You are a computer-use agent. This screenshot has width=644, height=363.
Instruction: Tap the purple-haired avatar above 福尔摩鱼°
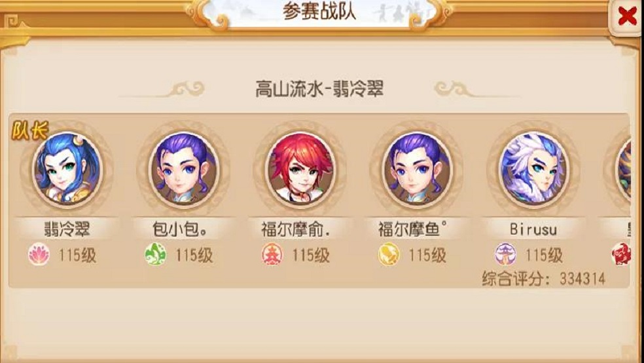pyautogui.click(x=416, y=169)
